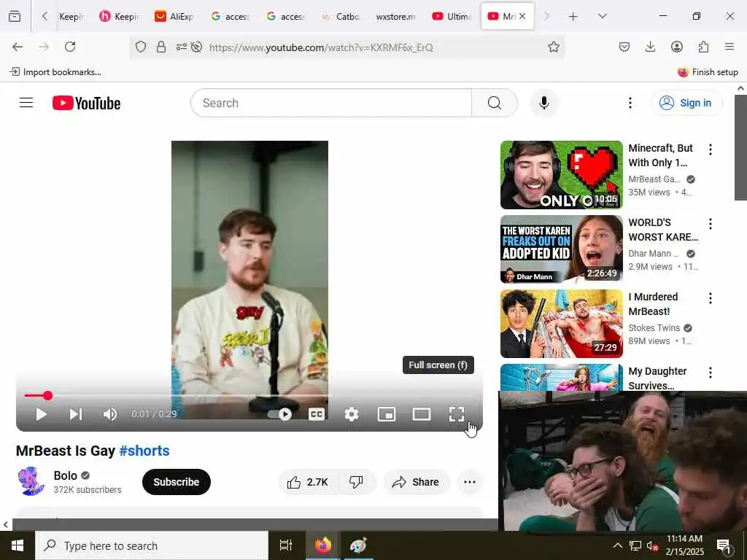The height and width of the screenshot is (560, 747).
Task: Show site security padlock info
Action: pos(161,47)
